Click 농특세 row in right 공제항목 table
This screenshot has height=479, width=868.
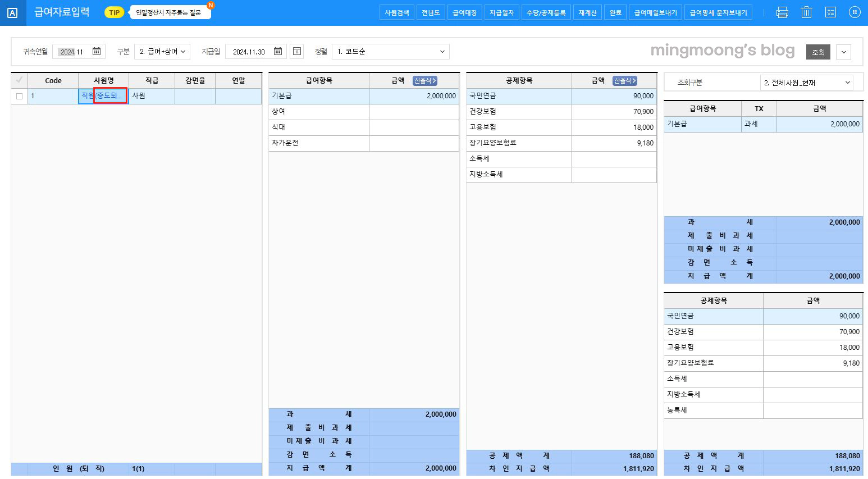point(764,410)
